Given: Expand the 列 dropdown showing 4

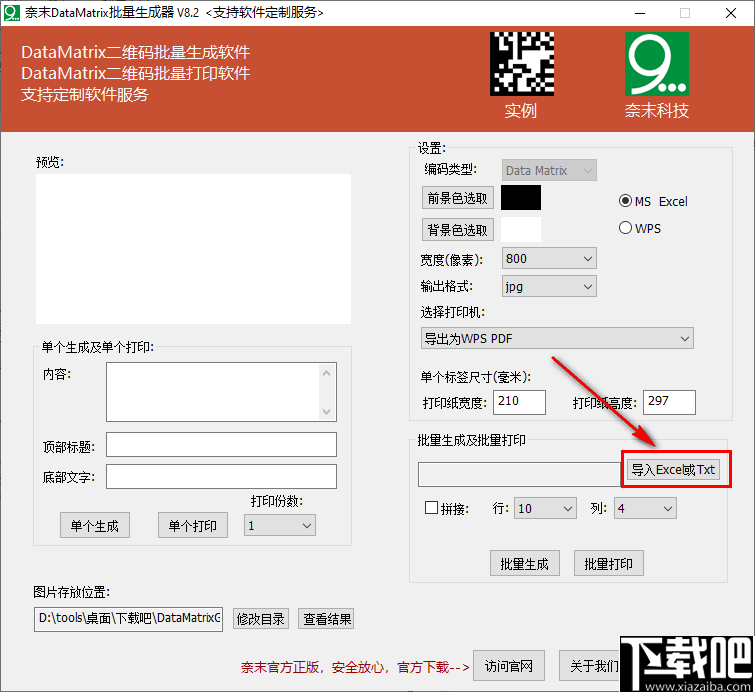Looking at the screenshot, I should point(645,509).
